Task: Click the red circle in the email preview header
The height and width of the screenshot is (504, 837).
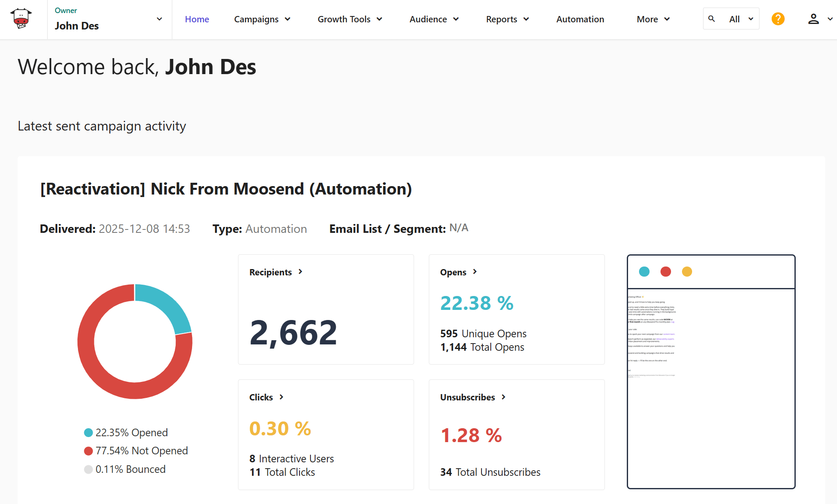Action: [666, 272]
